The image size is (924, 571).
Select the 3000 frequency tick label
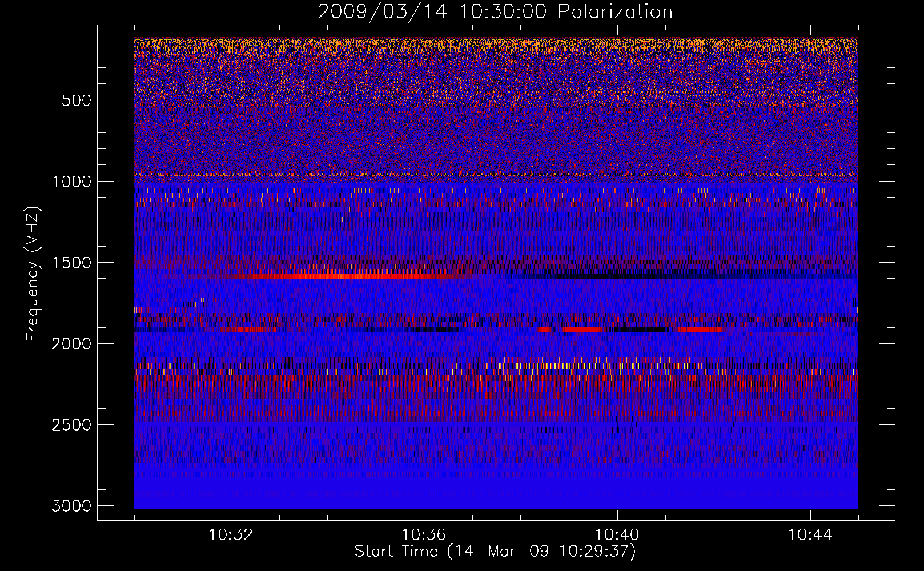pos(72,506)
